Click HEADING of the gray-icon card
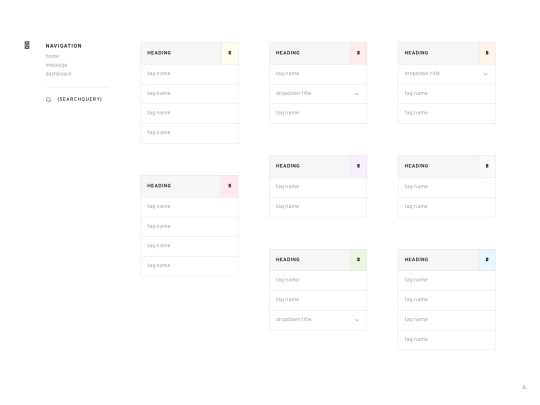The width and height of the screenshot is (540, 405). pyautogui.click(x=416, y=166)
